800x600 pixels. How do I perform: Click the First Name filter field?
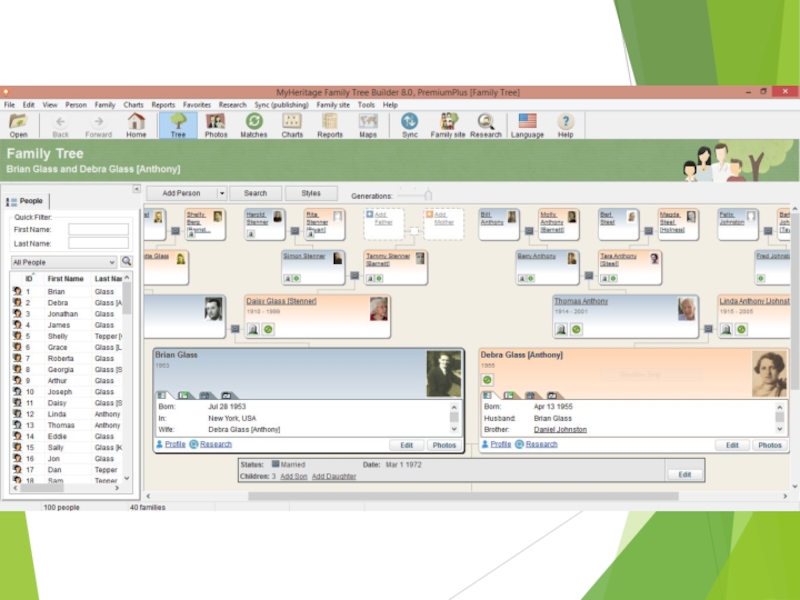pyautogui.click(x=98, y=229)
